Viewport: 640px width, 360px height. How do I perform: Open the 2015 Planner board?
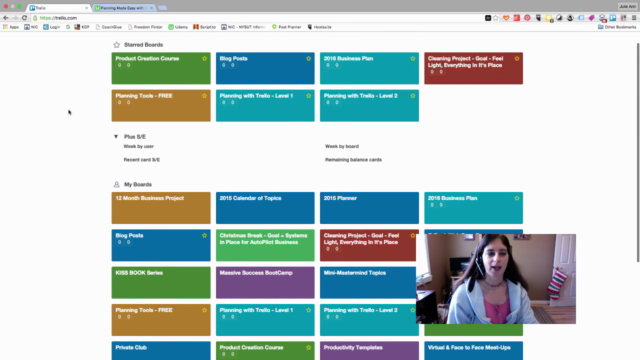click(369, 208)
